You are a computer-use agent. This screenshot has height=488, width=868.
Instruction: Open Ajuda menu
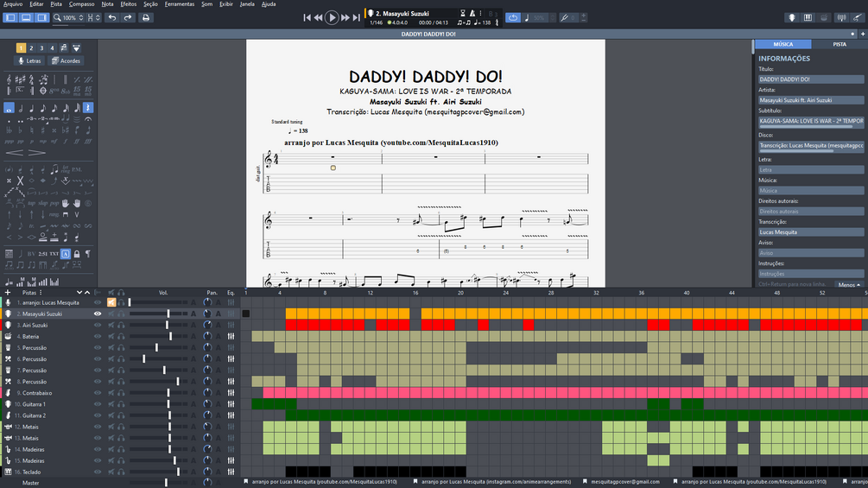pos(269,3)
